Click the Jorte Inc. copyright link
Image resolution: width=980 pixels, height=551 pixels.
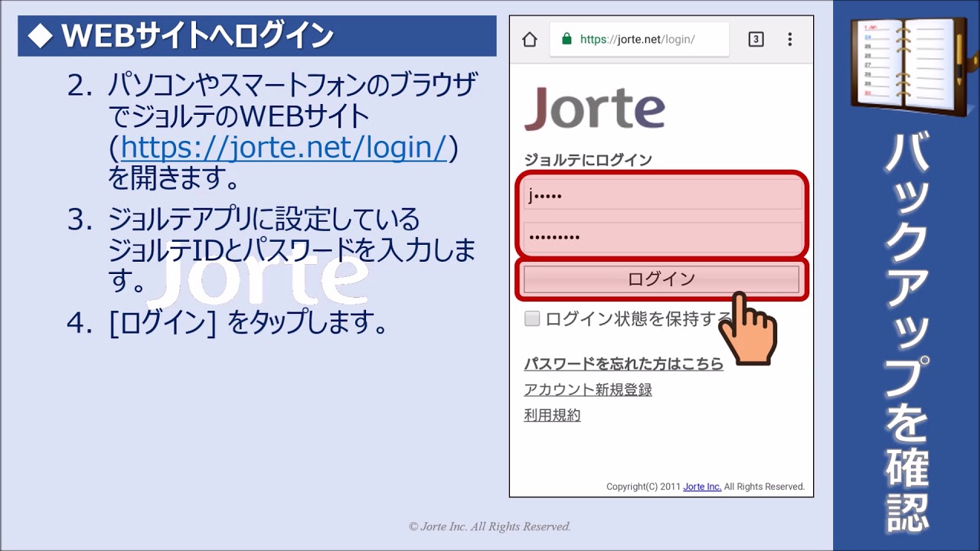702,487
